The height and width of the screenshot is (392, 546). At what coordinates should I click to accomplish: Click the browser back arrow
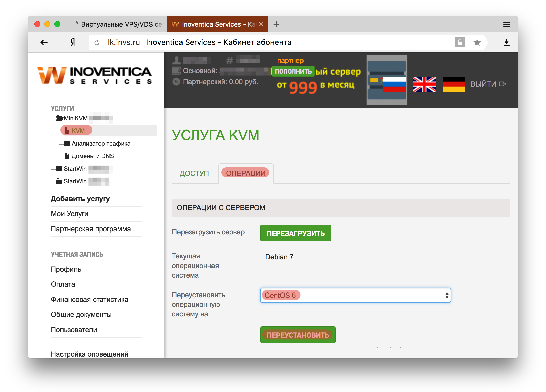click(44, 42)
